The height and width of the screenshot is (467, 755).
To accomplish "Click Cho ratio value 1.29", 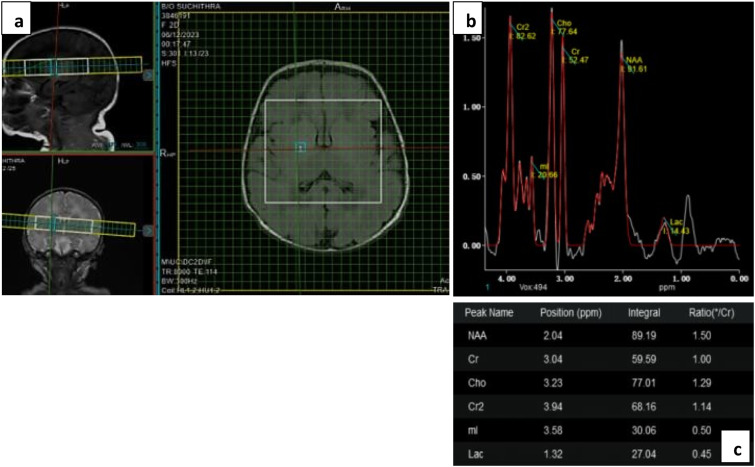I will point(703,383).
